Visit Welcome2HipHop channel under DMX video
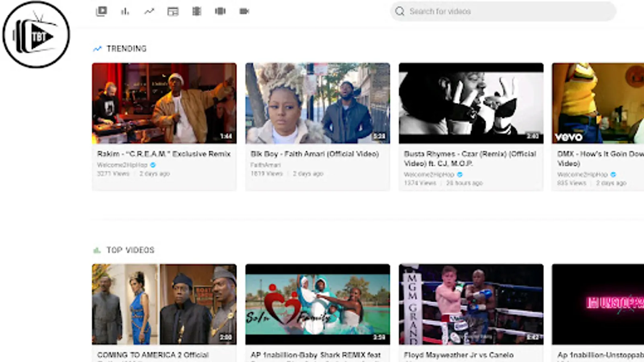 (x=582, y=175)
